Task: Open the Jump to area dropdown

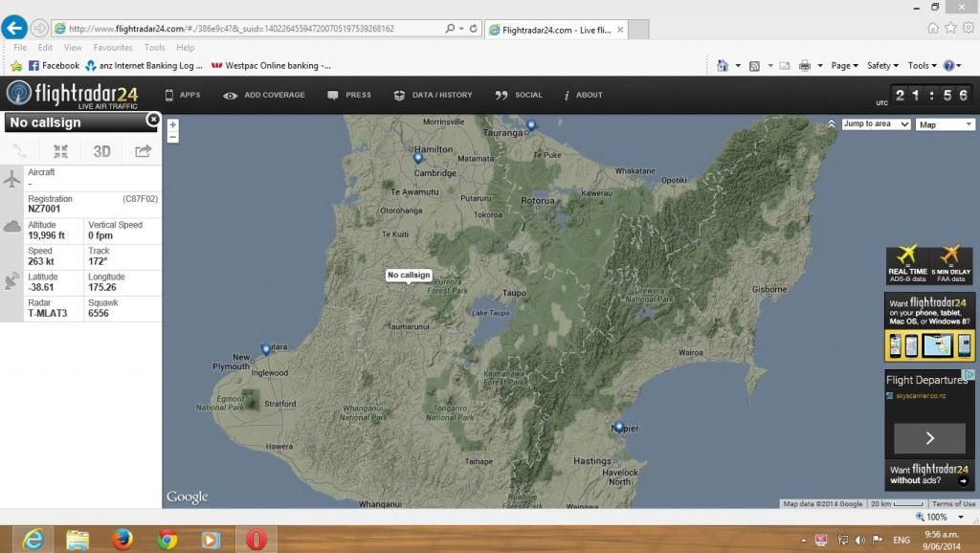Action: (875, 124)
